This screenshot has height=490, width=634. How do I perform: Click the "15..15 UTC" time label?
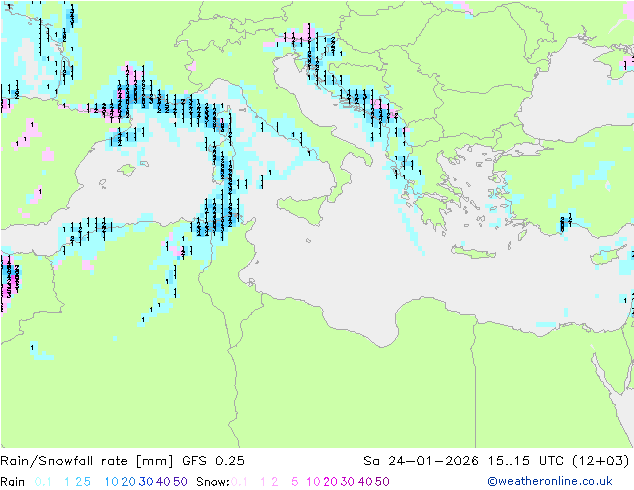(x=525, y=461)
